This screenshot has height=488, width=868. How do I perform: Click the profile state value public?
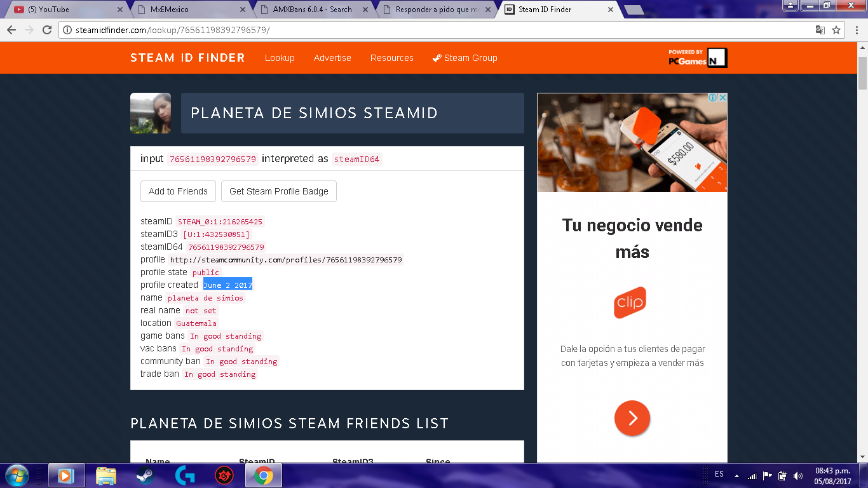(x=206, y=273)
